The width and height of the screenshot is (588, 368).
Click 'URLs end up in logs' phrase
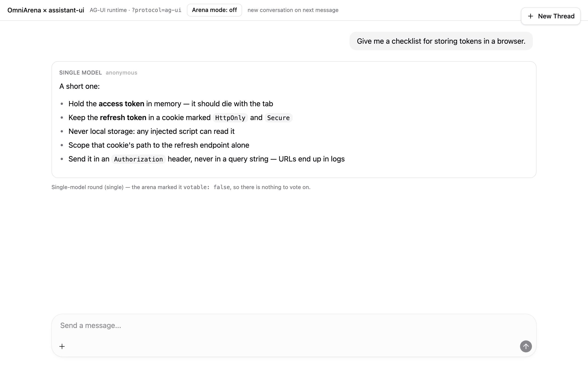tap(311, 159)
